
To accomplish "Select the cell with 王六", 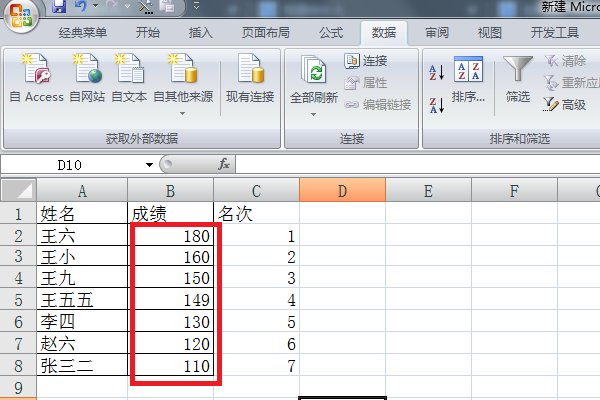I will [82, 235].
